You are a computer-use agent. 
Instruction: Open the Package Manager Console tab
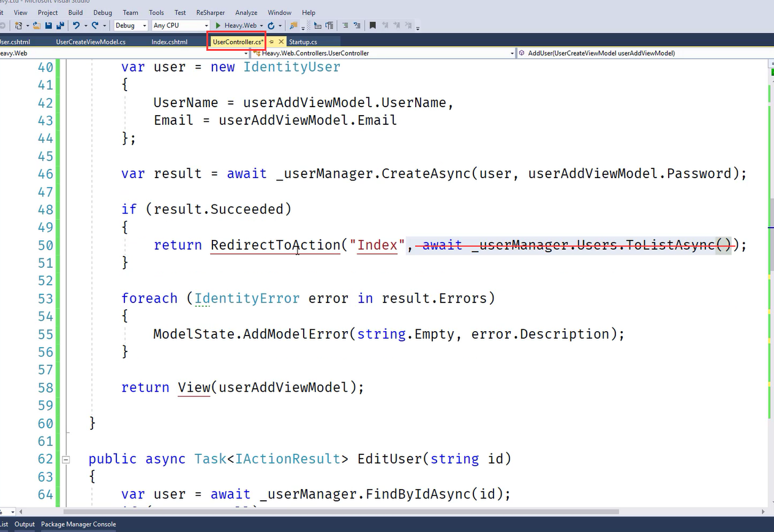78,524
